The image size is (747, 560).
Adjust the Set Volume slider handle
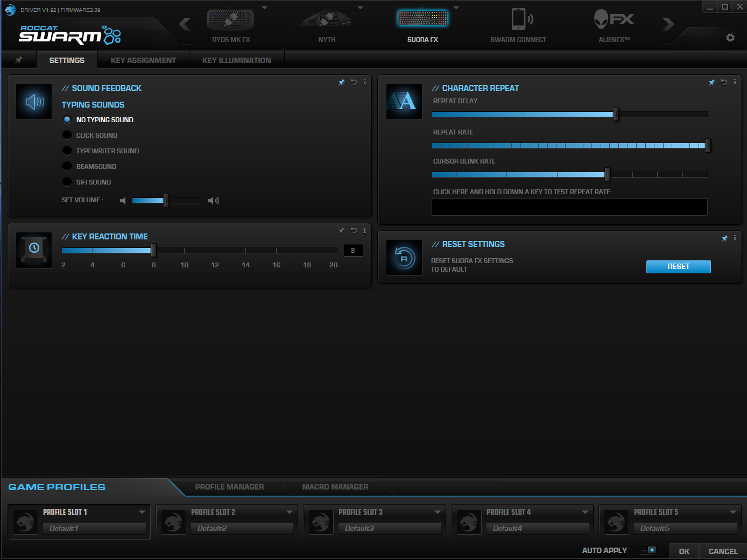pyautogui.click(x=166, y=201)
